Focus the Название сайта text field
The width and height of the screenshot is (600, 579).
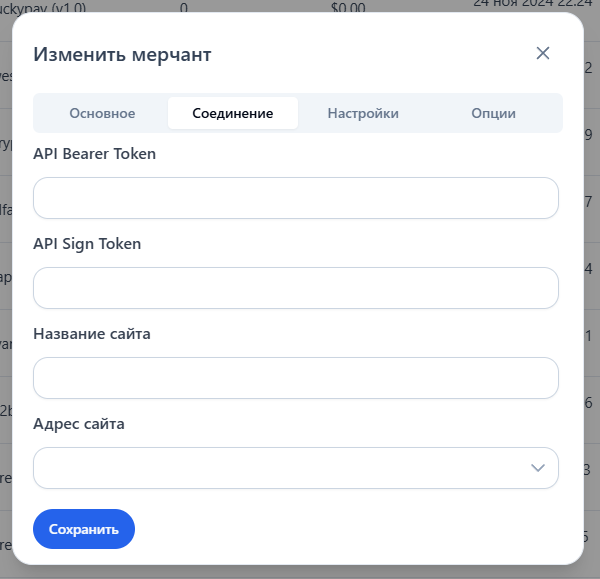pos(296,378)
